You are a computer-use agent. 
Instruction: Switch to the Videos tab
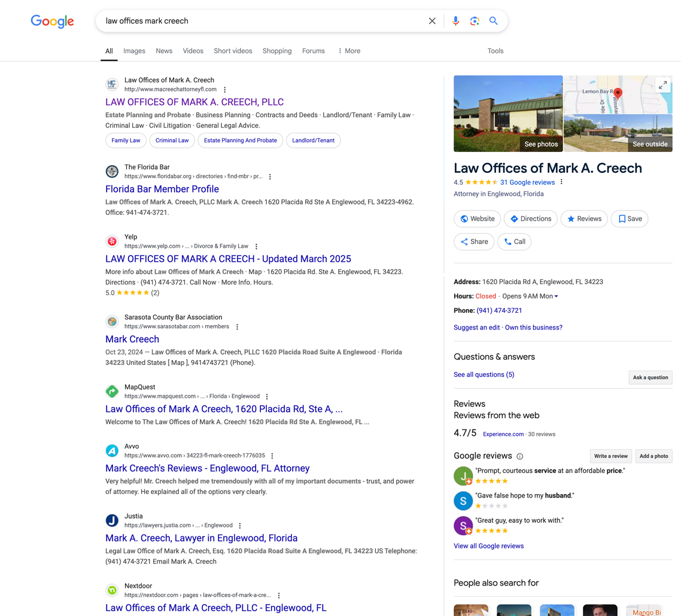coord(193,51)
